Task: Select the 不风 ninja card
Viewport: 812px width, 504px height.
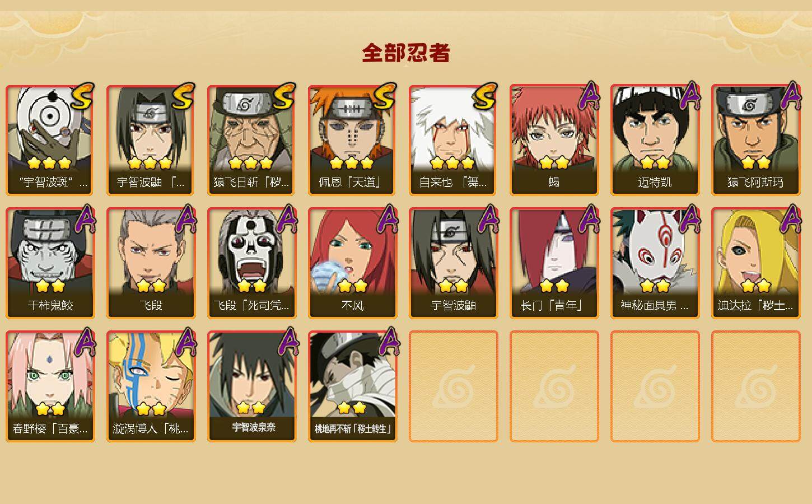Action: coord(352,263)
